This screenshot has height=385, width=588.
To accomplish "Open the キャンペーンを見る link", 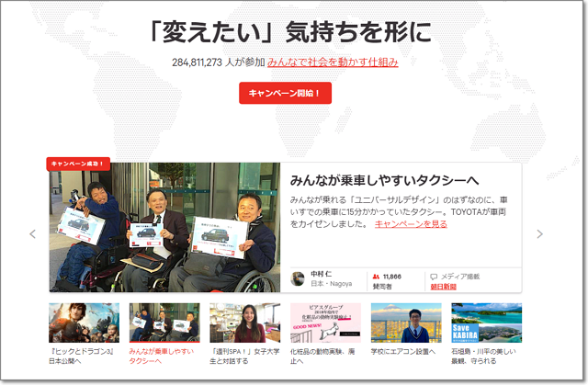I will coord(411,223).
